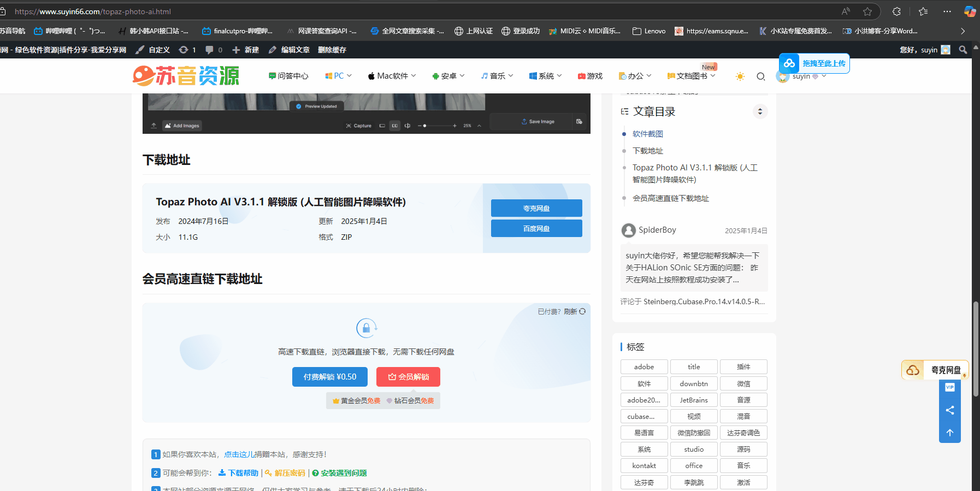Open the browser three-dot settings menu
Image resolution: width=980 pixels, height=491 pixels.
947,11
